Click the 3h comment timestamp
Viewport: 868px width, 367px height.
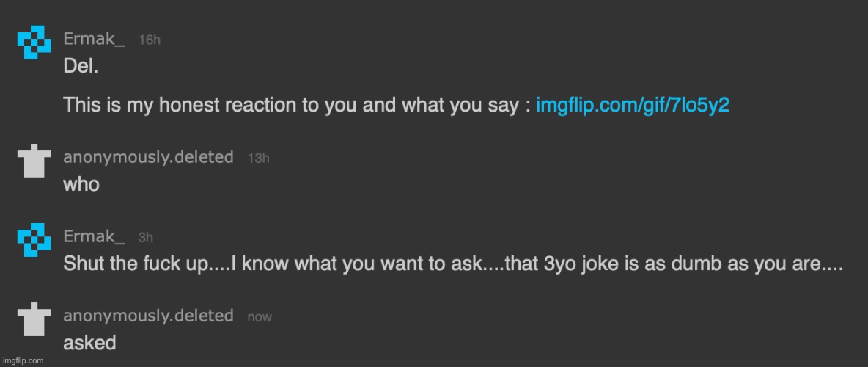click(145, 237)
